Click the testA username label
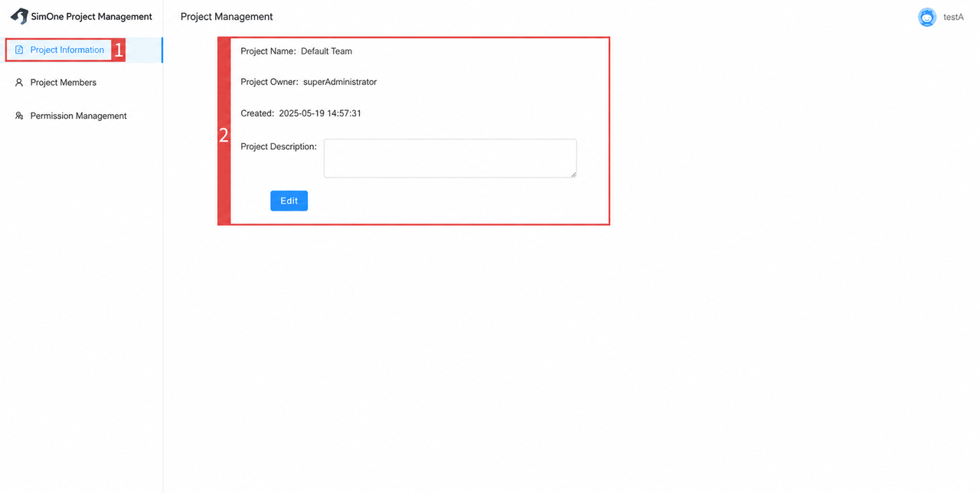 point(953,17)
